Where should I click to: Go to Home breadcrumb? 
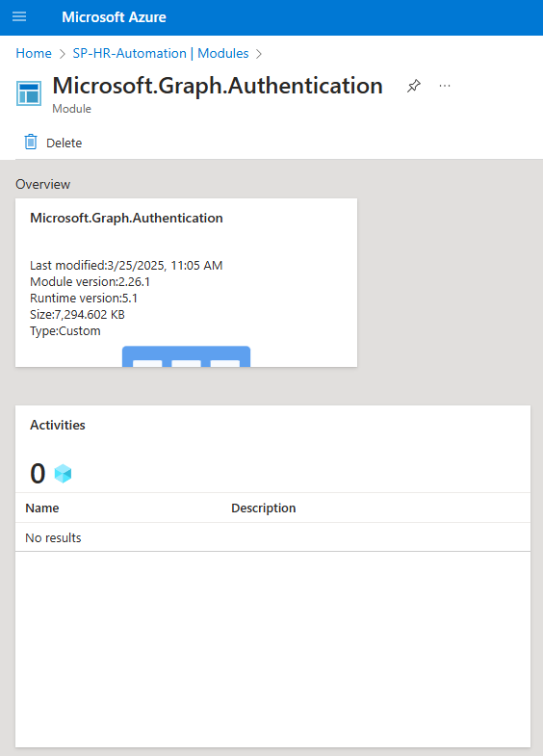coord(34,53)
